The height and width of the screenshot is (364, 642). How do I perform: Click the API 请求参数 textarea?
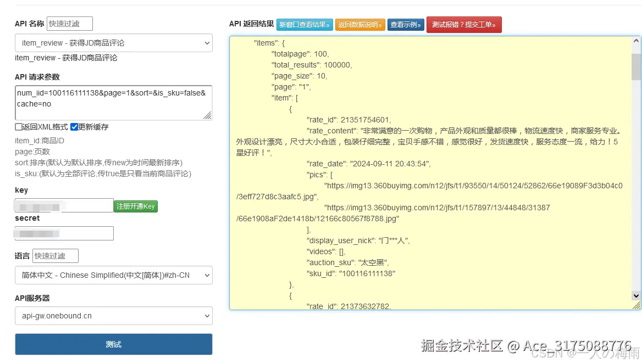[113, 102]
